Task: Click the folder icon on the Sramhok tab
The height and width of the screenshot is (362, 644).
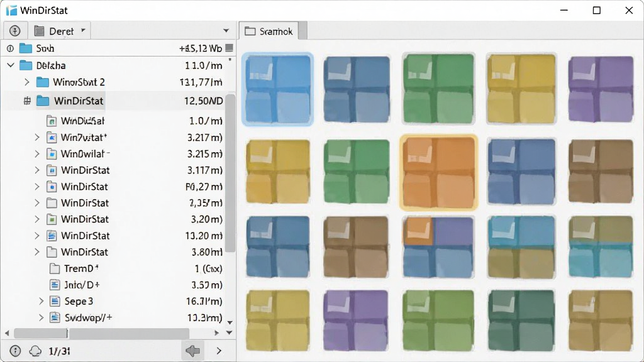Action: pos(250,31)
